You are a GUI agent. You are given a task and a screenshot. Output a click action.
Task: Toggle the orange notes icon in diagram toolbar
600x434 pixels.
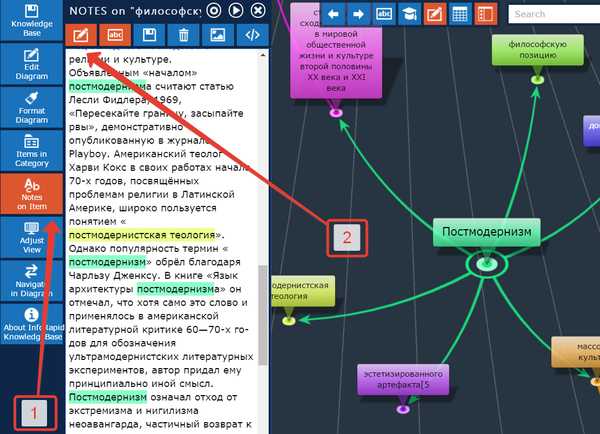click(434, 14)
